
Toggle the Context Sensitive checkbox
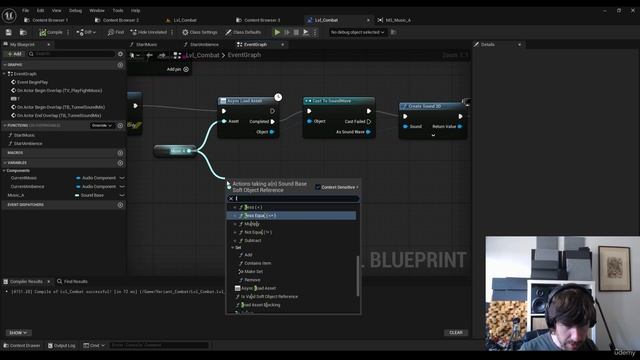tap(318, 187)
